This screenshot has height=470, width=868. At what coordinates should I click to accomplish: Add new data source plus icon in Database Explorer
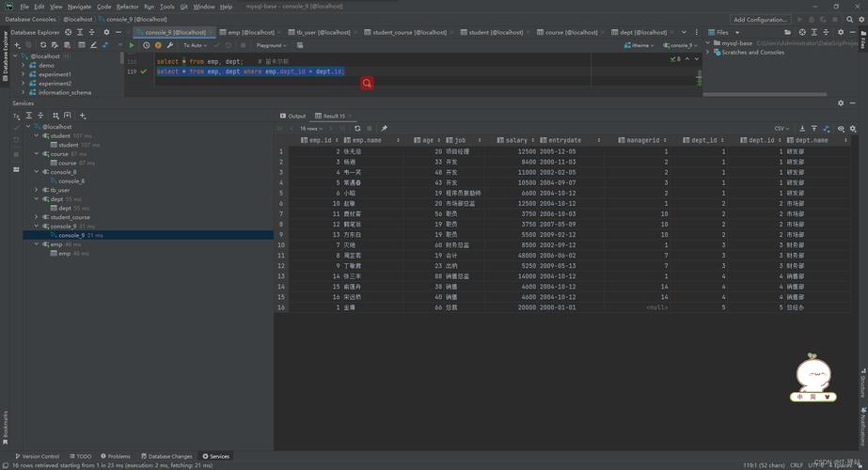(x=17, y=45)
